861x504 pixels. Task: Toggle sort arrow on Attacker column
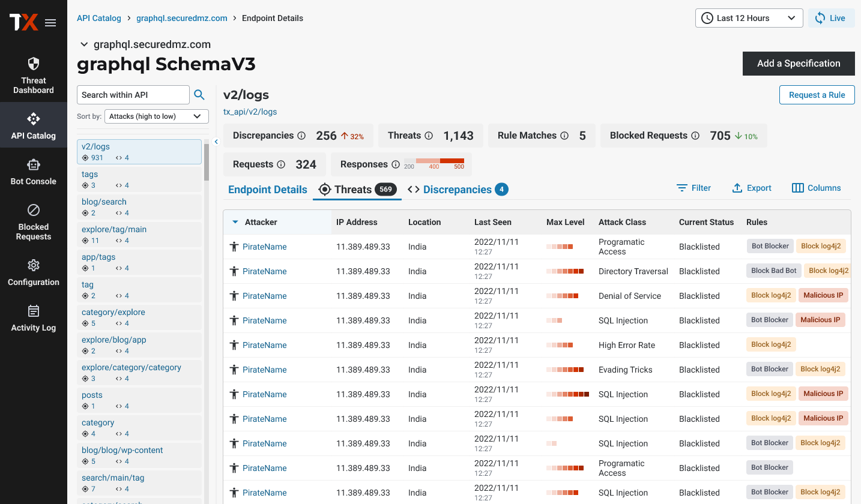pyautogui.click(x=235, y=222)
